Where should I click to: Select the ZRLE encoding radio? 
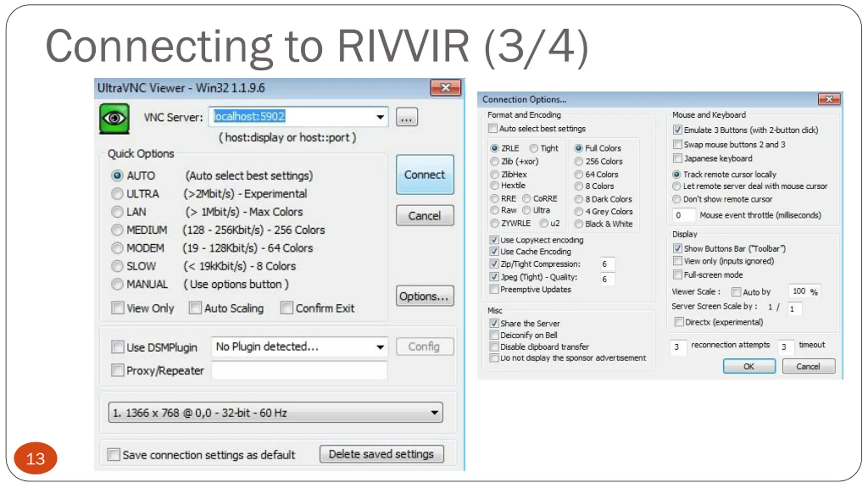pyautogui.click(x=494, y=148)
